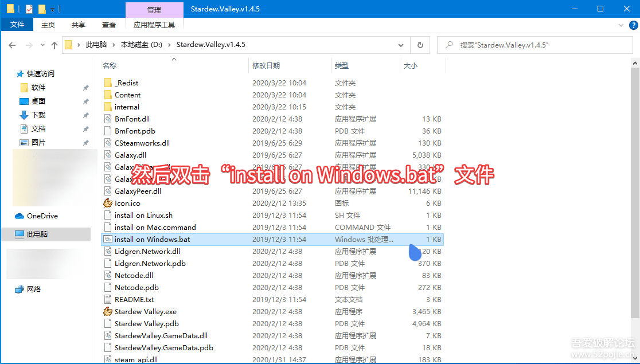Click the search box for Stardew.Valley.v1.4.5
The width and height of the screenshot is (640, 364).
click(534, 45)
